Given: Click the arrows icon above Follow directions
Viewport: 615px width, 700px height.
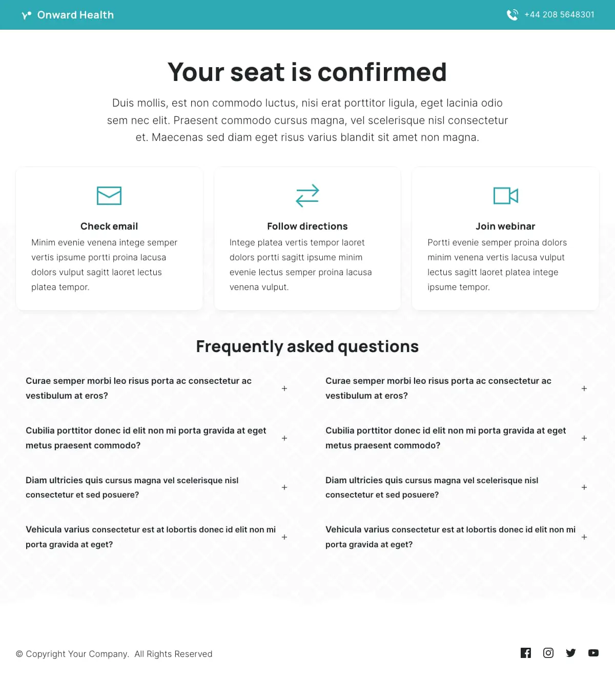Looking at the screenshot, I should (x=307, y=196).
